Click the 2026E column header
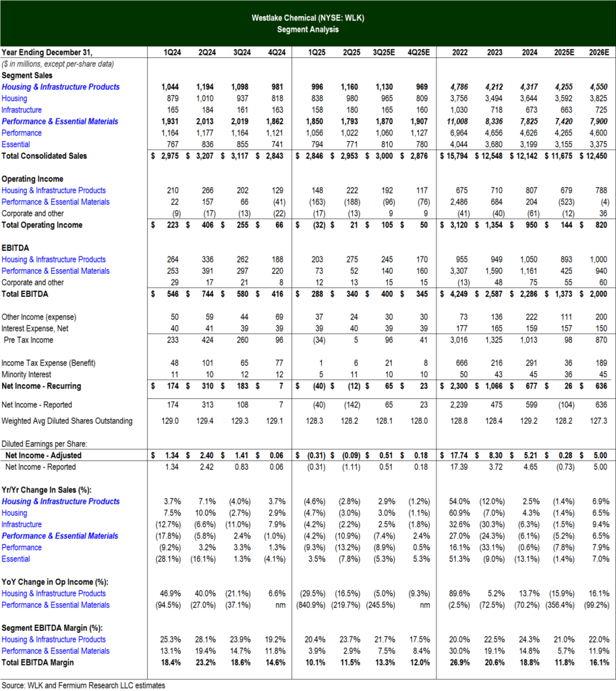Image resolution: width=616 pixels, height=691 pixels. pos(599,53)
